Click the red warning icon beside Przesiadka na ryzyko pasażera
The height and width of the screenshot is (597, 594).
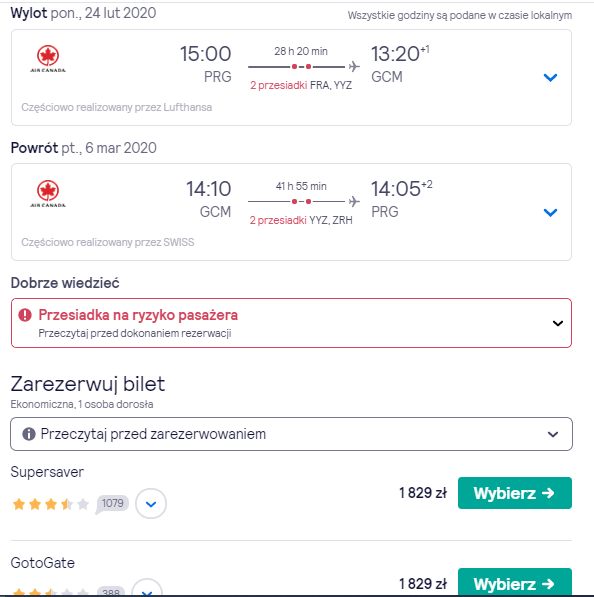pyautogui.click(x=25, y=315)
